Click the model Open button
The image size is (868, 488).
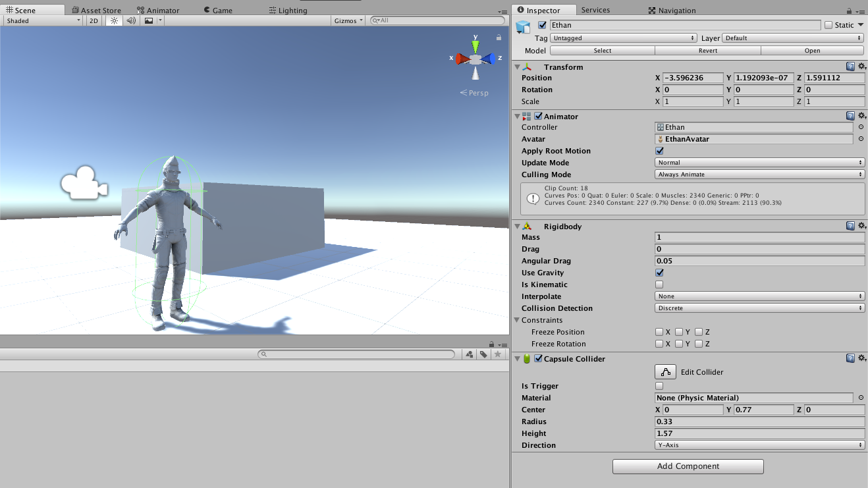click(x=812, y=51)
